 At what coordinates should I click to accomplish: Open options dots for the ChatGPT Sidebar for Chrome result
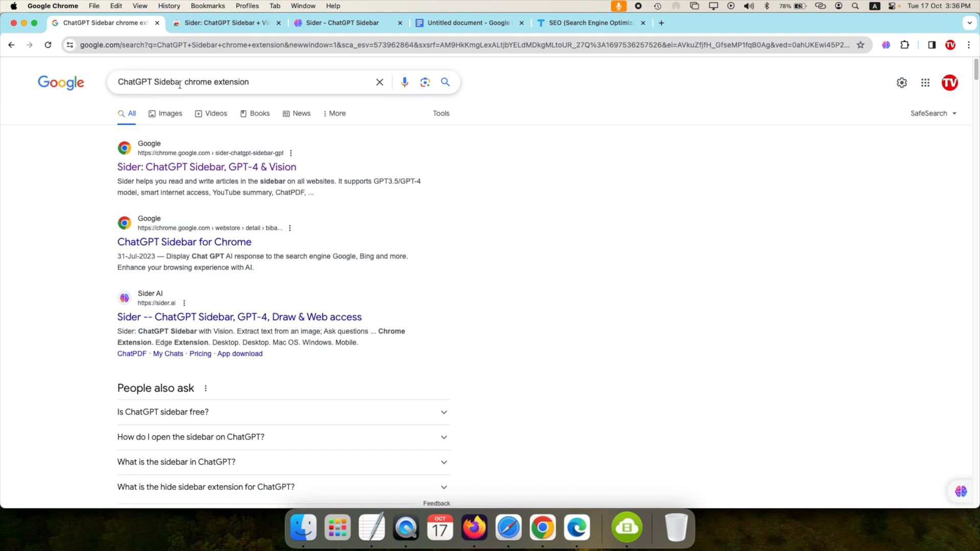tap(290, 228)
